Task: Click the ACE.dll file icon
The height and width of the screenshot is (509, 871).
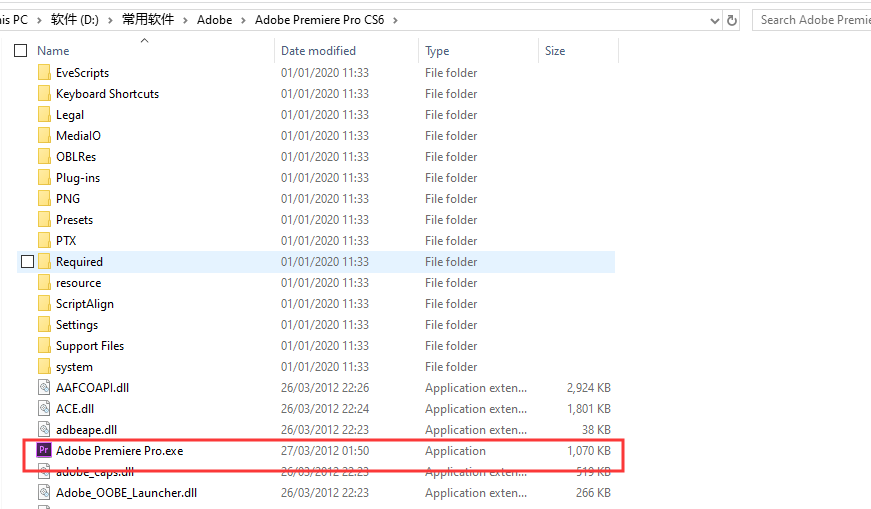Action: click(44, 408)
